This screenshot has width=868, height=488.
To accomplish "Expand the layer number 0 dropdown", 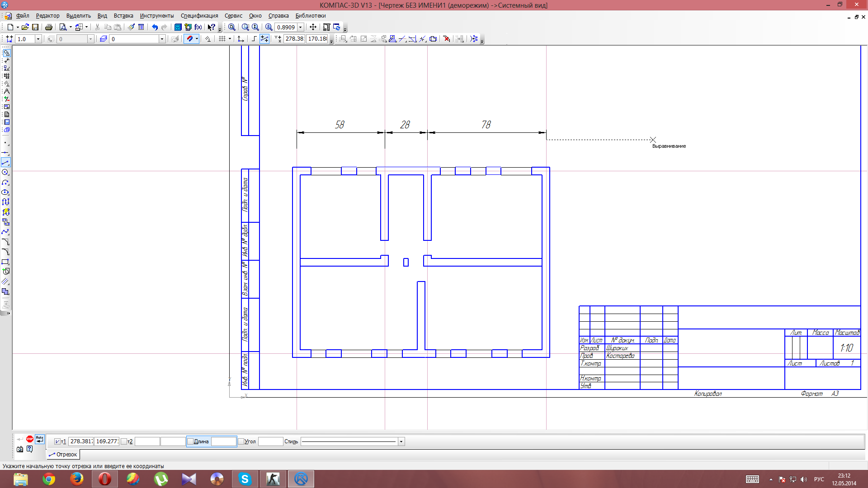I will coord(162,39).
